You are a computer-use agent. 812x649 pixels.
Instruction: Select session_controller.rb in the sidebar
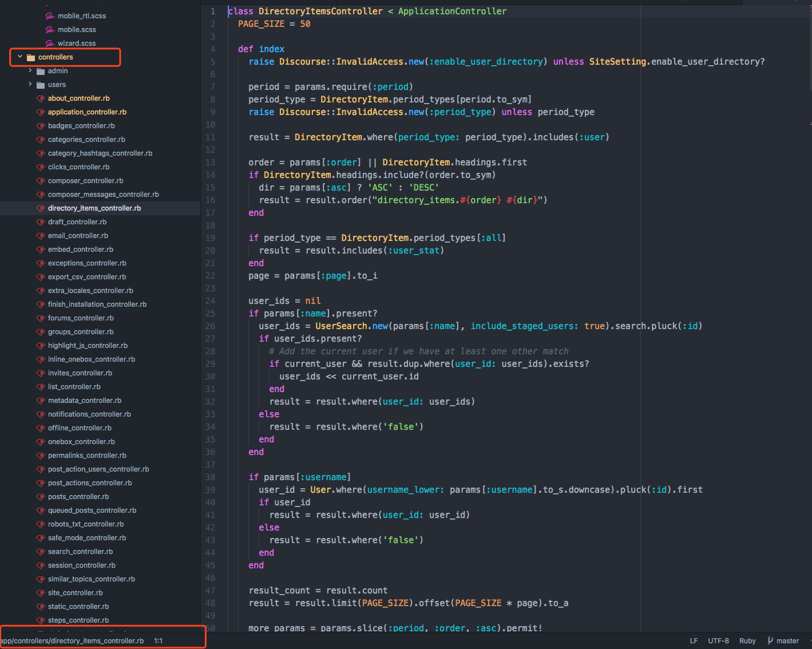pos(81,565)
